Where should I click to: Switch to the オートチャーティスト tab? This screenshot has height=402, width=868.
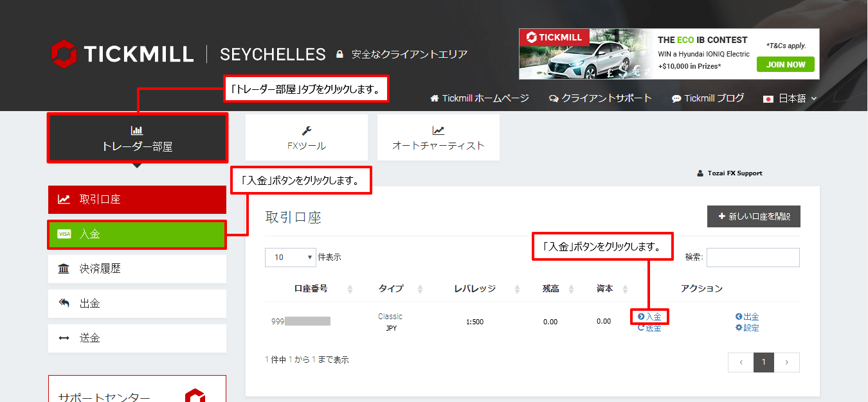point(438,138)
